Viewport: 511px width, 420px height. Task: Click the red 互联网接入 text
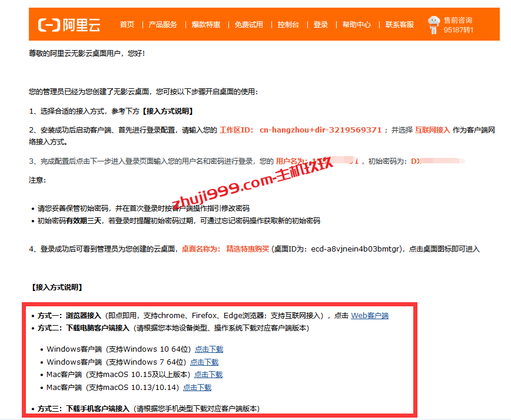pos(433,130)
